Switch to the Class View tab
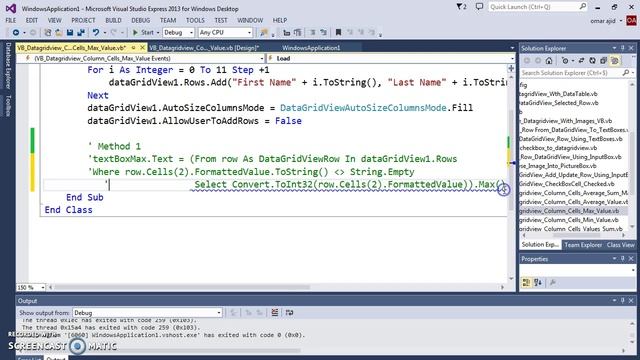 click(x=620, y=245)
